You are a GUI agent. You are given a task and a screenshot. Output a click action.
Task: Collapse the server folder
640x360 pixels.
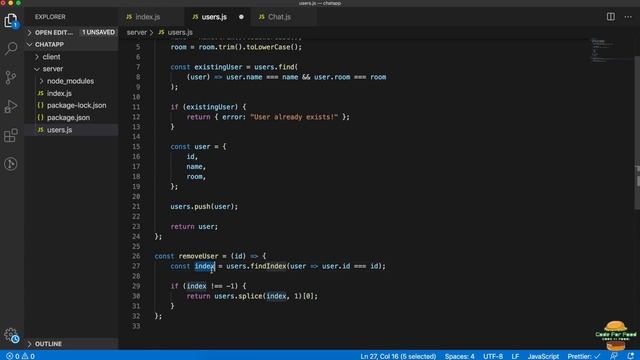tap(53, 69)
